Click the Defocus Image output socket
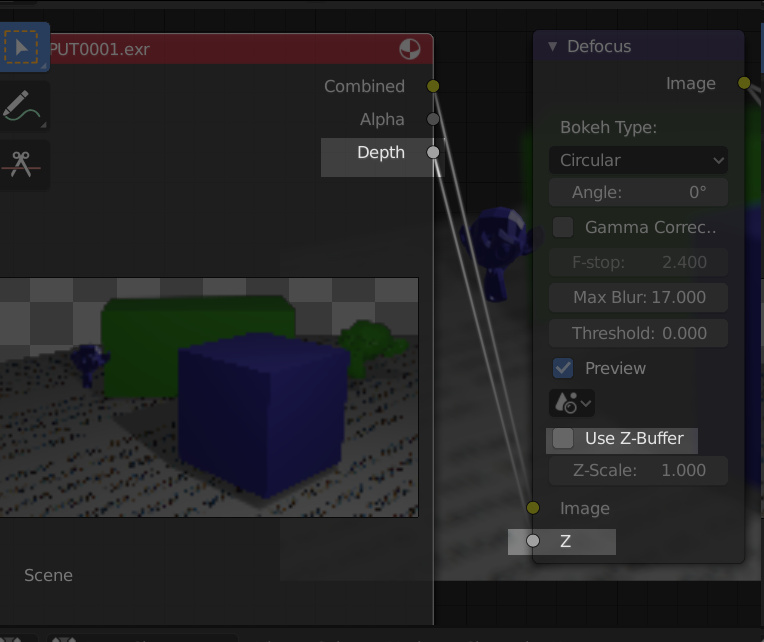The image size is (764, 642). pyautogui.click(x=744, y=83)
